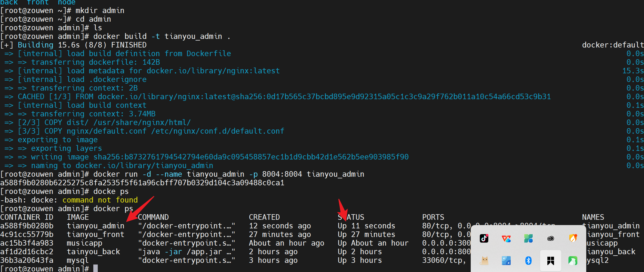Click container ID '36b3a20643fa'
This screenshot has height=272, width=644.
pos(27,260)
